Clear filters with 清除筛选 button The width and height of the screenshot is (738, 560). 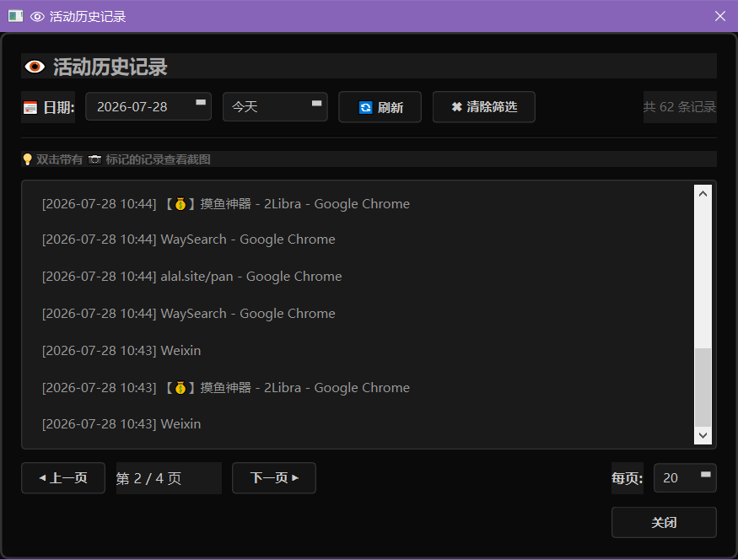coord(484,107)
